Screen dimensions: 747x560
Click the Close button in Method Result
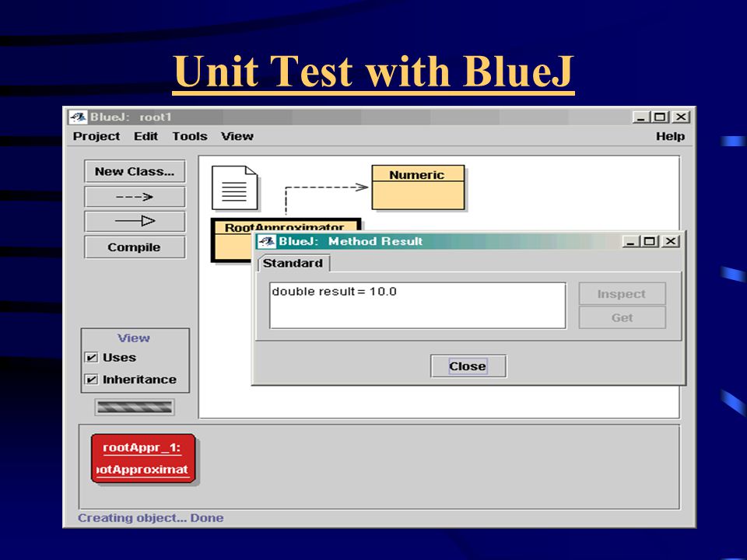tap(468, 366)
